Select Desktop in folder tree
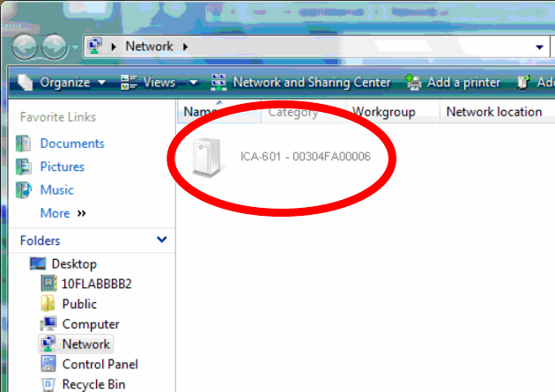Viewport: 555px width, 392px height. click(74, 264)
